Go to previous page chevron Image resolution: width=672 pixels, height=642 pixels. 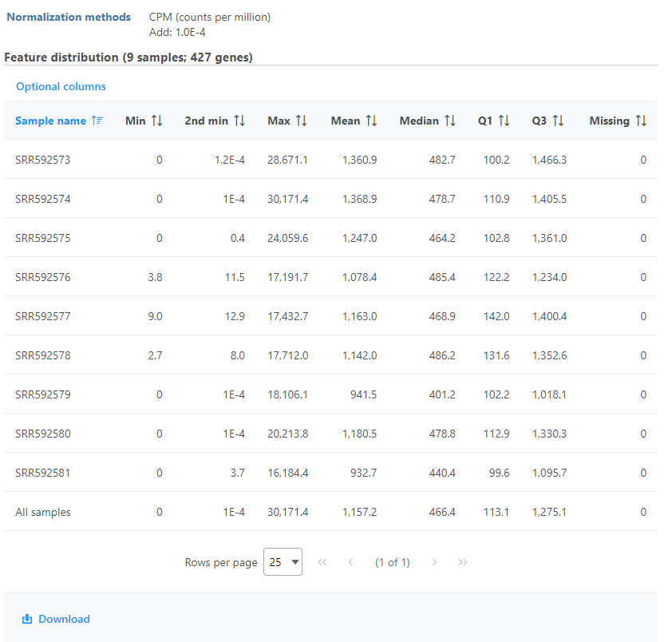[x=350, y=562]
